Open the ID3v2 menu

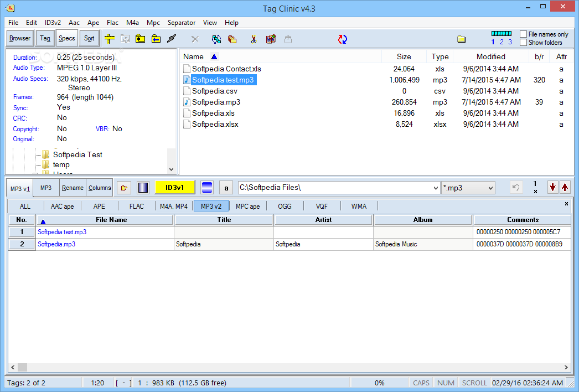[53, 23]
